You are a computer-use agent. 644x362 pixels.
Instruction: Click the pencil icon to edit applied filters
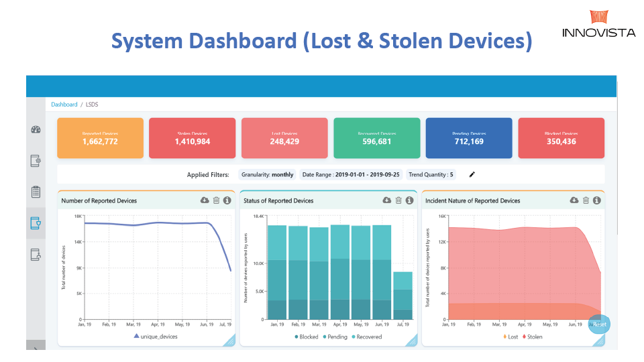point(472,174)
